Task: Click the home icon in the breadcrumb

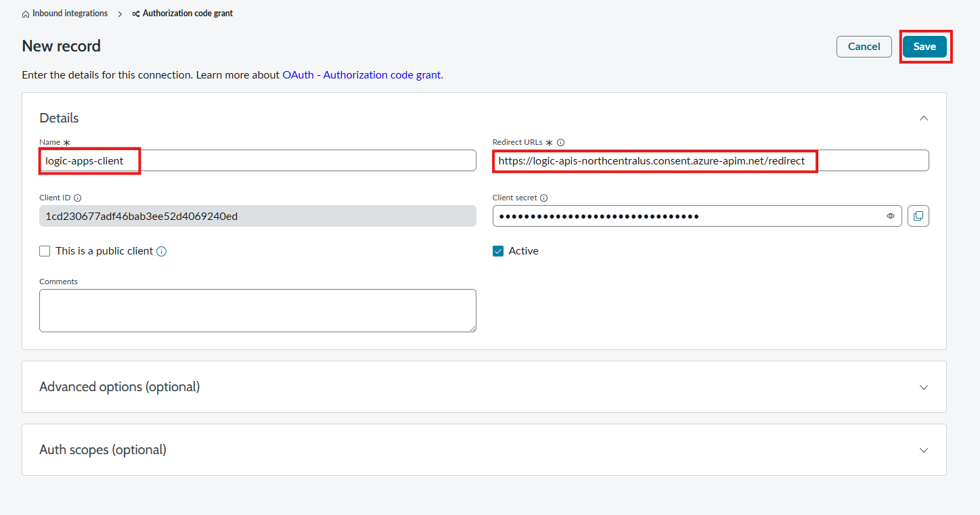Action: point(25,13)
